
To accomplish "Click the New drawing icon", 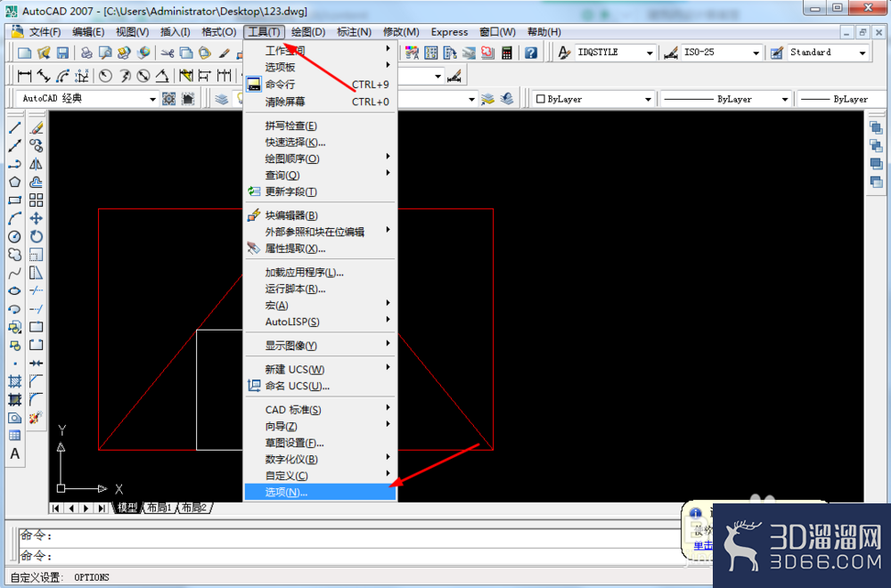I will [24, 53].
